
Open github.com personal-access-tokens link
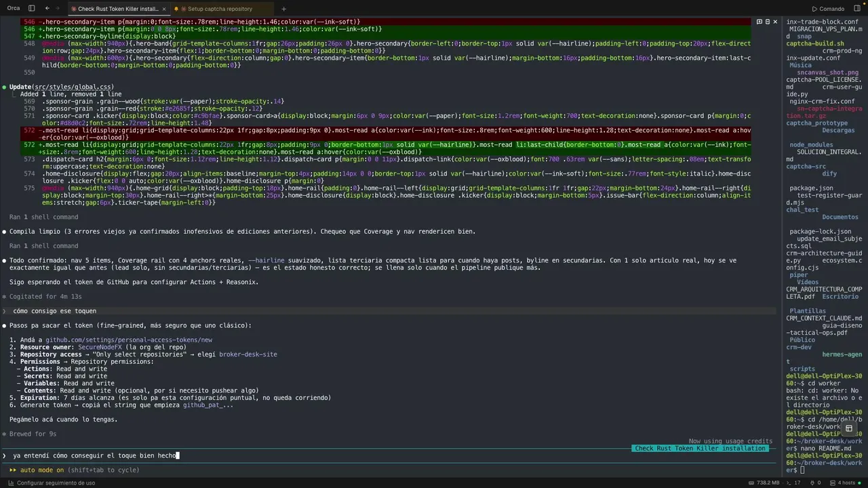click(129, 340)
